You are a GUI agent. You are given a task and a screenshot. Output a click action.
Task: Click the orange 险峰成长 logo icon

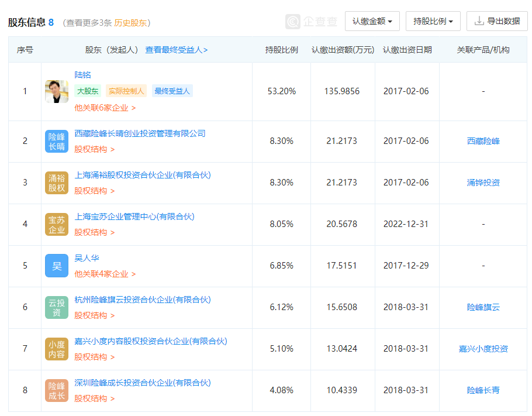[57, 390]
